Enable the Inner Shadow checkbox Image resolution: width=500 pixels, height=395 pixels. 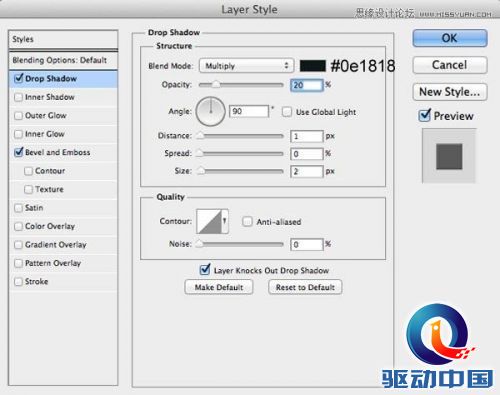(18, 97)
